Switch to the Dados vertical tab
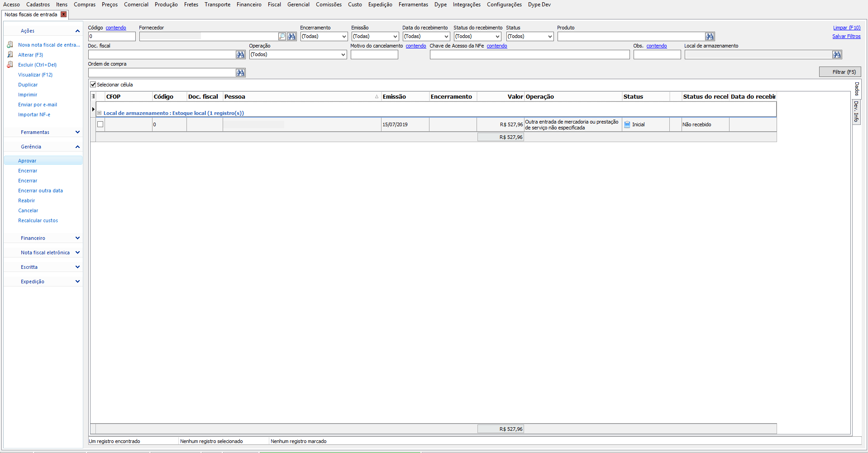The width and height of the screenshot is (868, 453). (856, 89)
